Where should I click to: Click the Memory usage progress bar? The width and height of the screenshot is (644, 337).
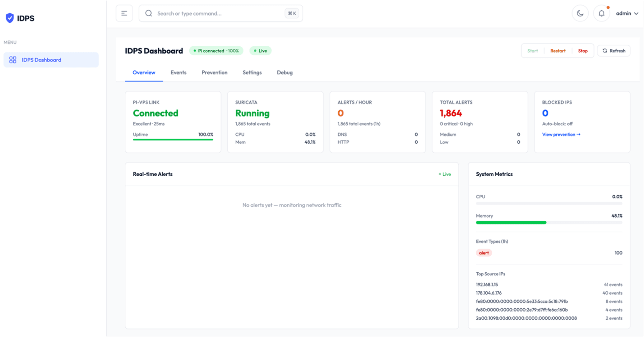549,223
